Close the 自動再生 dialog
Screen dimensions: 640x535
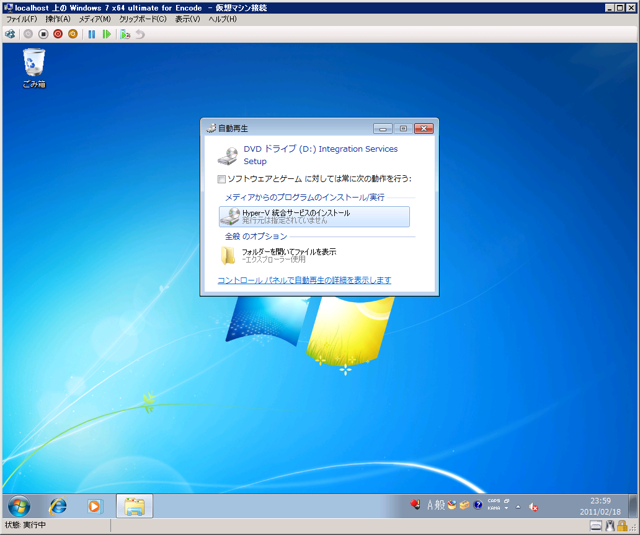coord(424,129)
